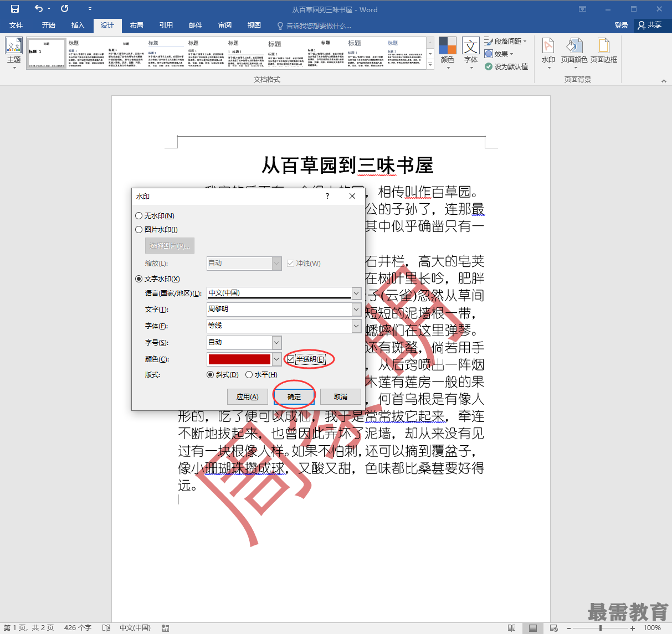
Task: Switch to Read Mode view icon
Action: click(x=511, y=628)
